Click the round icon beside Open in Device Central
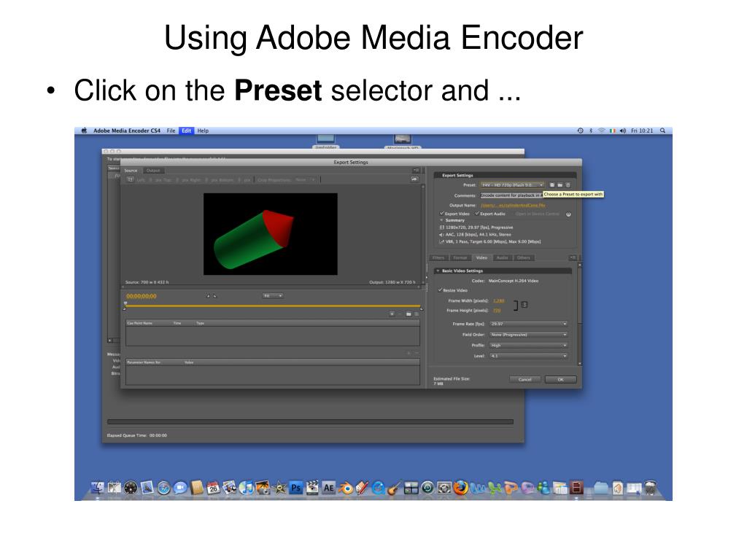This screenshot has height=560, width=747. [x=568, y=214]
